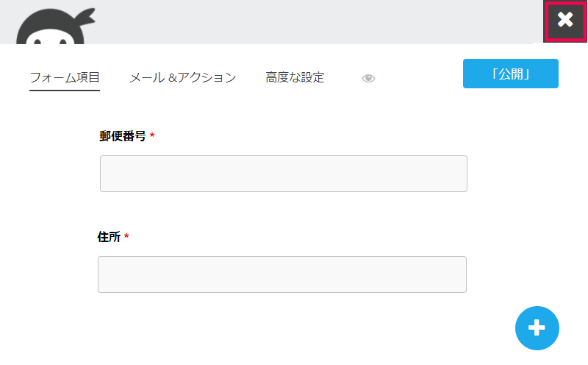
Task: Publish the form with 「公開」 button
Action: (510, 74)
